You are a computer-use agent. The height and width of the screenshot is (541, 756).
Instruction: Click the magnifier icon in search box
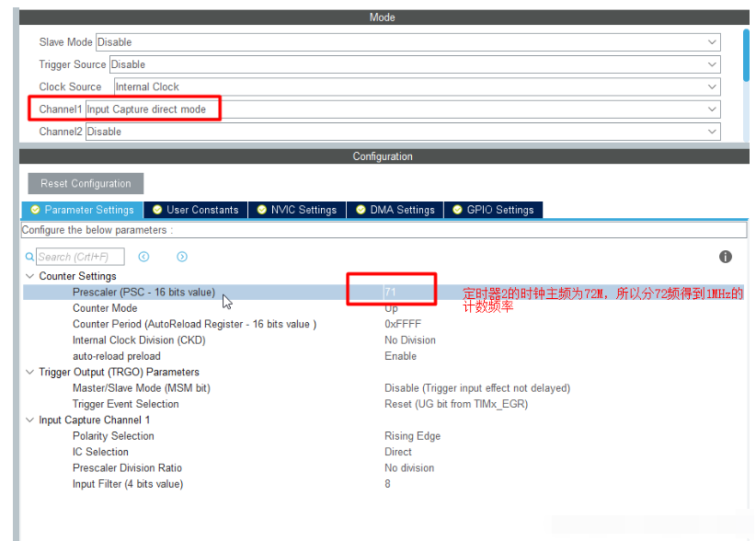32,258
